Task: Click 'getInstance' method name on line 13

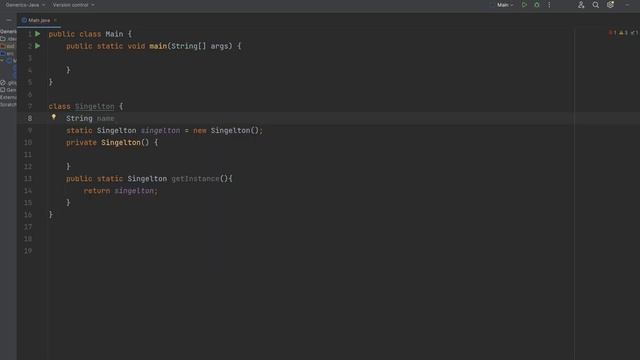Action: pyautogui.click(x=195, y=179)
